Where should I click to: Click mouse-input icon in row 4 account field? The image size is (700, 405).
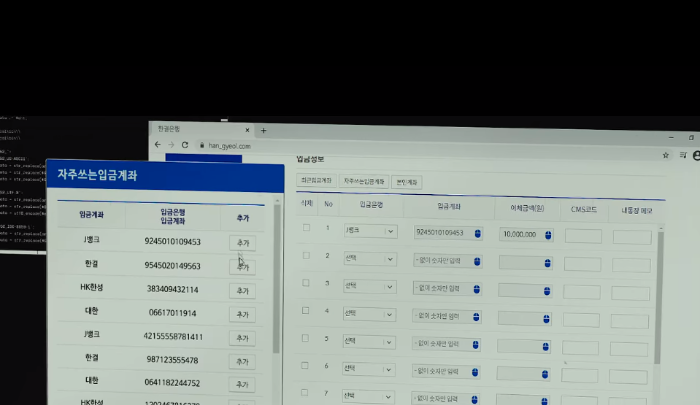tap(476, 317)
